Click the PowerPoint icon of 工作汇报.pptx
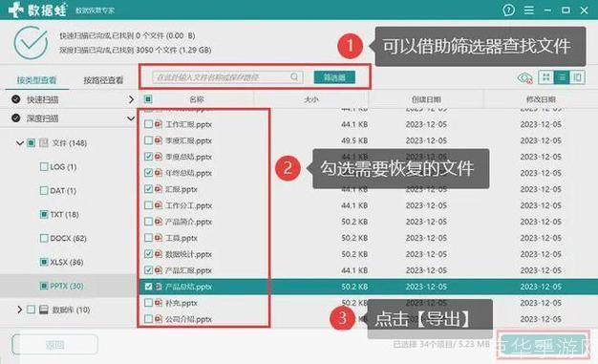598x364 pixels. click(x=159, y=124)
